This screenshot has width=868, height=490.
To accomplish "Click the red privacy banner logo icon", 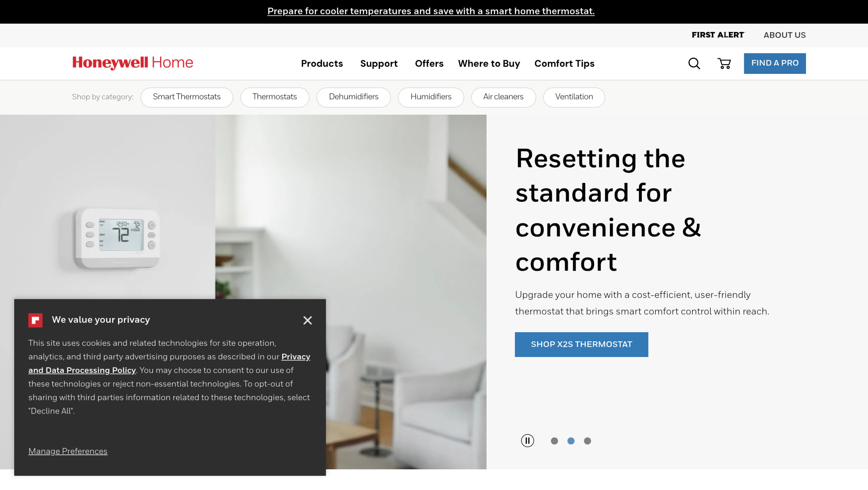I will pyautogui.click(x=35, y=320).
